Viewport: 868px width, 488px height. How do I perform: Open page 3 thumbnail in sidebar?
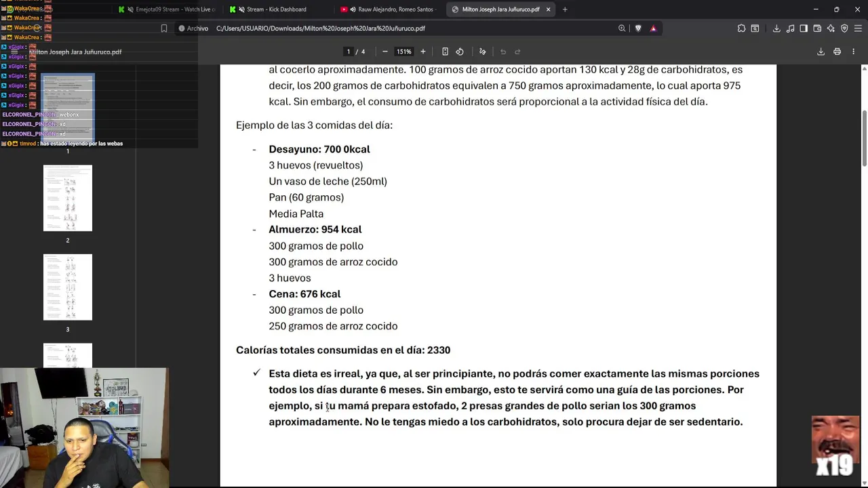(68, 287)
